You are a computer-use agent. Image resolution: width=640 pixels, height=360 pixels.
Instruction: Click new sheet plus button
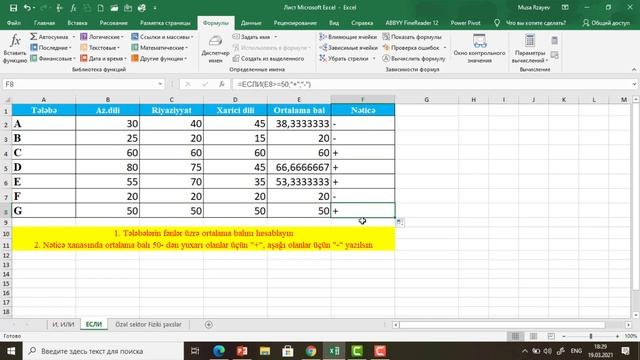[209, 324]
